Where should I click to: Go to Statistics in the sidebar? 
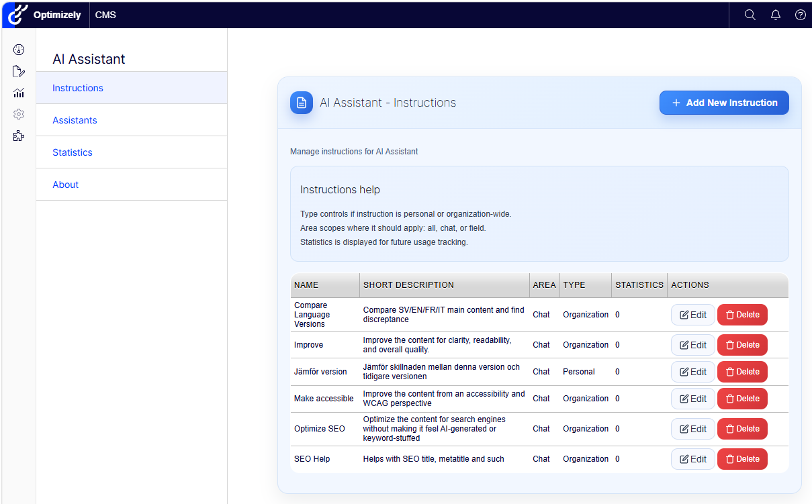pos(132,152)
